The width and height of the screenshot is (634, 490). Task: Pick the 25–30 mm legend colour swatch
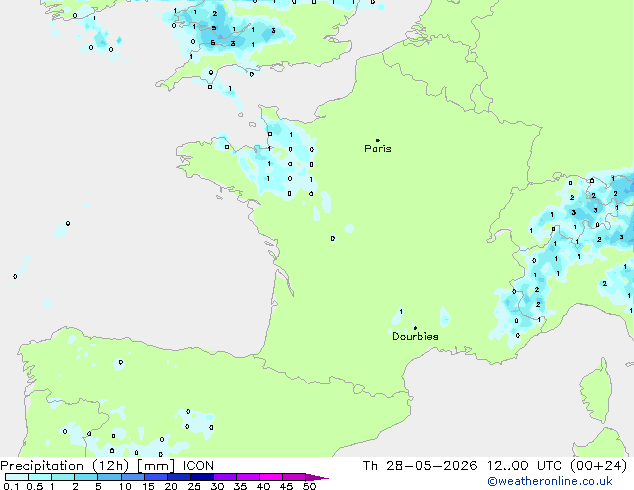(x=201, y=477)
